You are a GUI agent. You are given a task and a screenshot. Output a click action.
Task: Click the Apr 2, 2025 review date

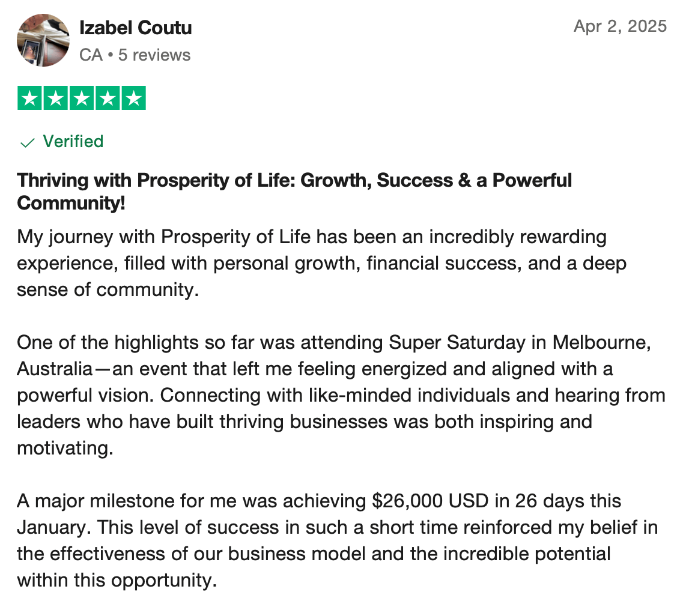click(620, 26)
